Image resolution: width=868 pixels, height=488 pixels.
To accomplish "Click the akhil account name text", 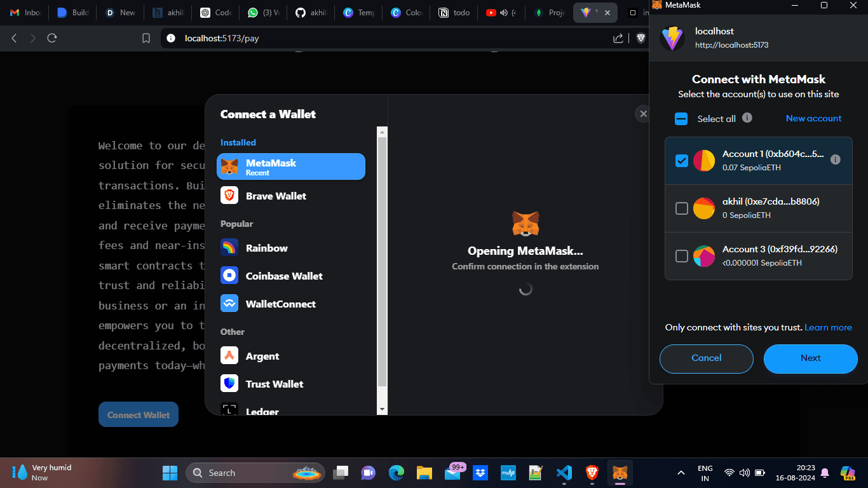I will (771, 201).
